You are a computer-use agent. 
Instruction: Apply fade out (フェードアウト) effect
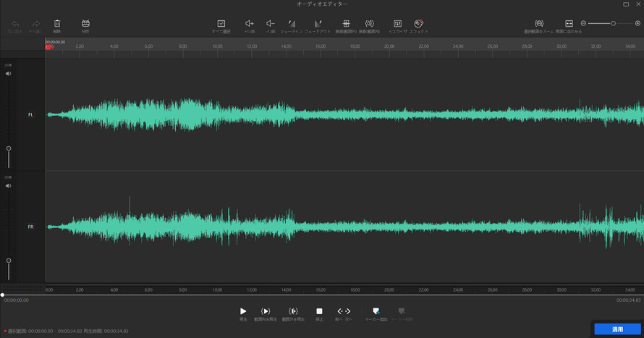[318, 24]
